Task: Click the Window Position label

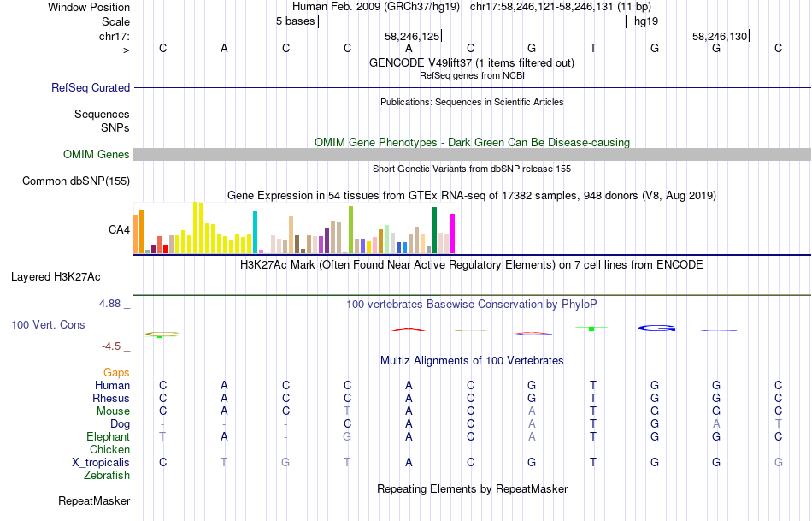Action: [x=89, y=7]
